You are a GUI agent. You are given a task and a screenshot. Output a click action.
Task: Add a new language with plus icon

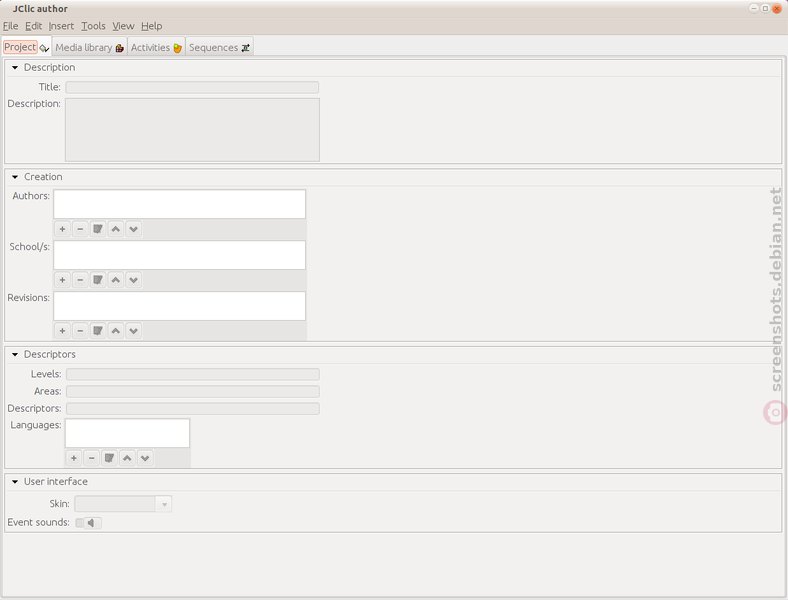pos(74,458)
